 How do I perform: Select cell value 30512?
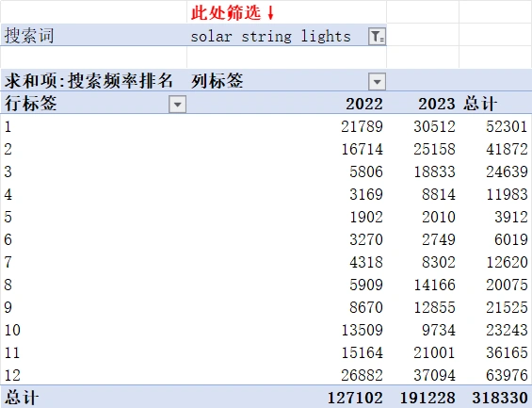pyautogui.click(x=434, y=126)
